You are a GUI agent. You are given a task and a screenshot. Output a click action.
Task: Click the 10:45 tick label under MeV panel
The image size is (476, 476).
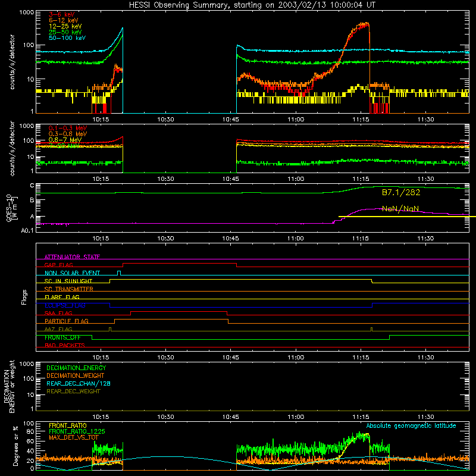tap(230, 179)
